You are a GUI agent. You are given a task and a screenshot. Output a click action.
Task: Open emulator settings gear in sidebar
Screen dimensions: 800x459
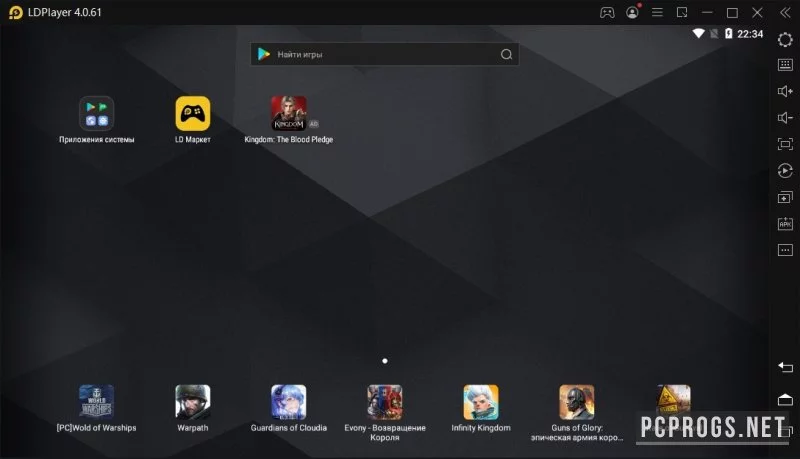click(785, 39)
